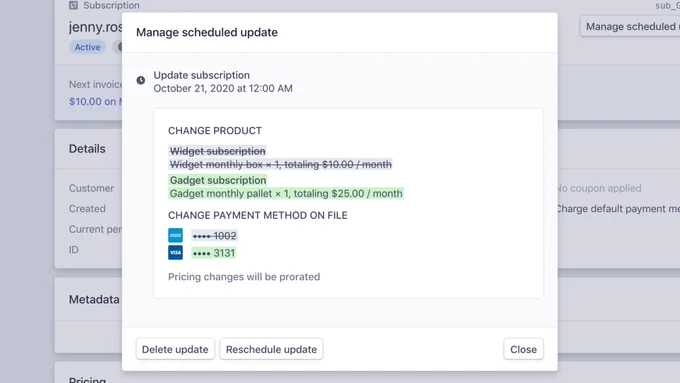Select the new card ending 3131
This screenshot has width=680, height=383.
coord(213,253)
